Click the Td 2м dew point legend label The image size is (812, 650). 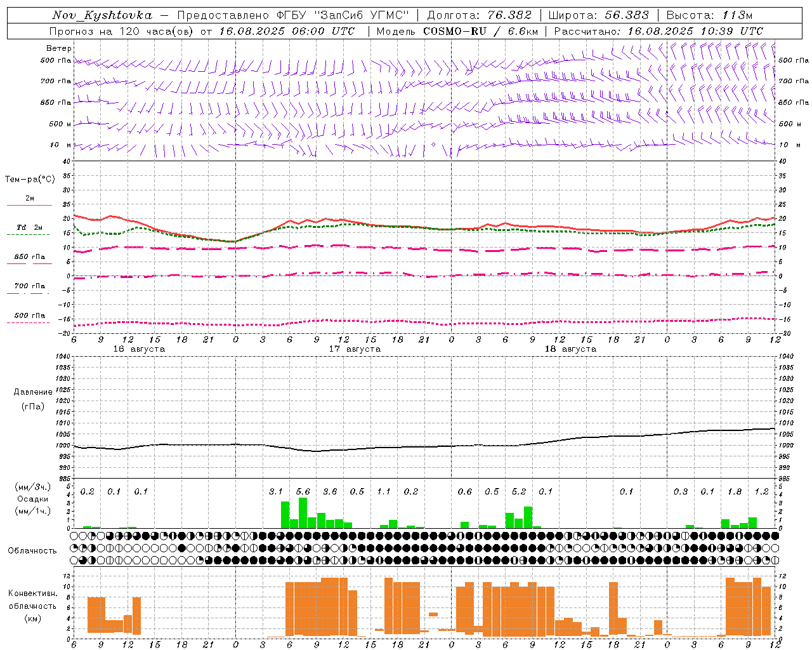pyautogui.click(x=29, y=227)
